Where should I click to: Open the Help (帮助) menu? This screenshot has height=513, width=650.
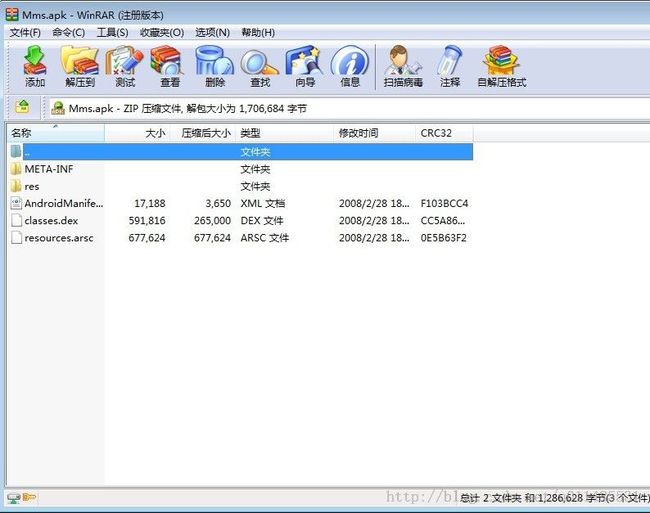pos(258,32)
